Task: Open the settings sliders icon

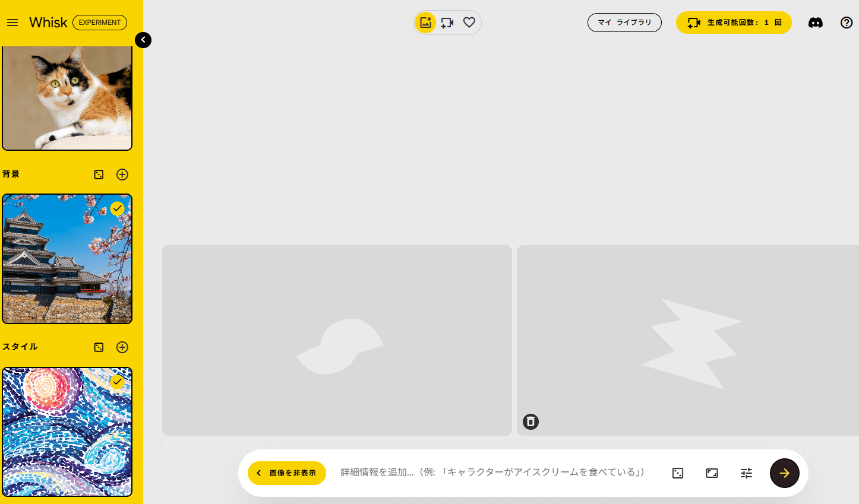Action: point(747,473)
